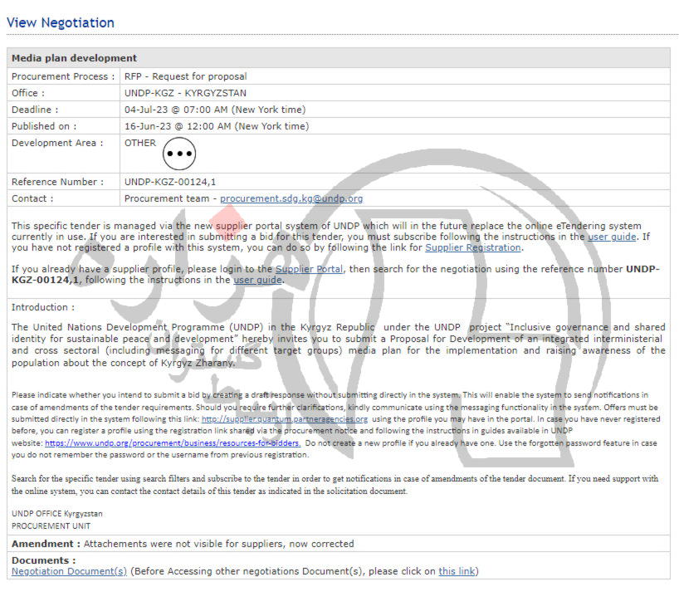Click the View Negotiation page heading
679x616 pixels.
61,22
